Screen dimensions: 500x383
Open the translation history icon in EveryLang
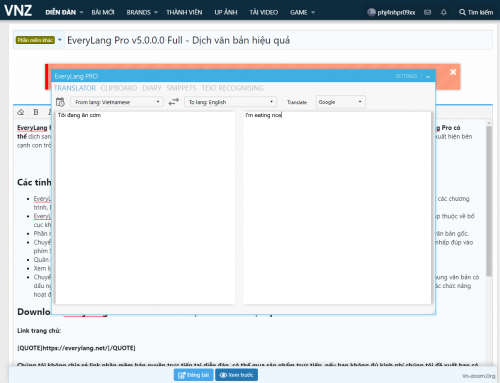[x=60, y=102]
